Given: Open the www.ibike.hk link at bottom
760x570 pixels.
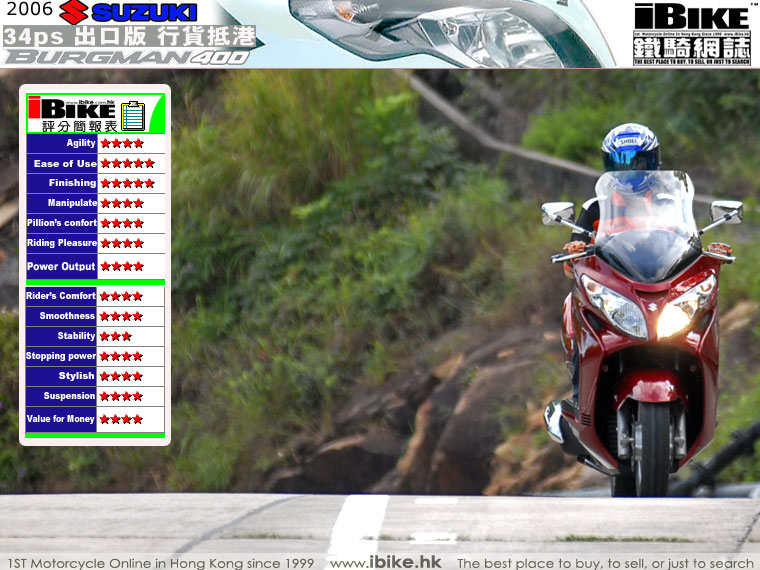Looking at the screenshot, I should [x=386, y=562].
